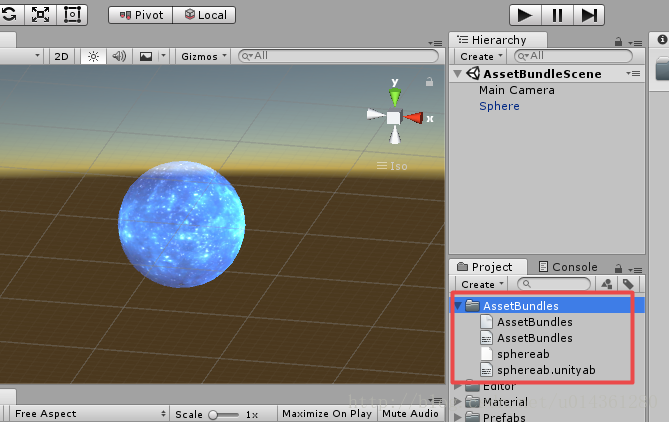This screenshot has height=422, width=669.
Task: Search by label tag icon
Action: [628, 284]
